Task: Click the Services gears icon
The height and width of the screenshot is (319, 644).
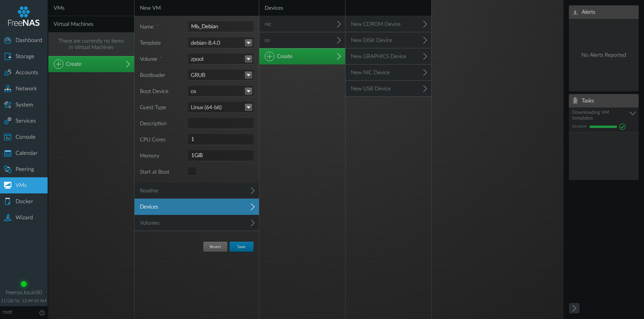Action: [8, 121]
